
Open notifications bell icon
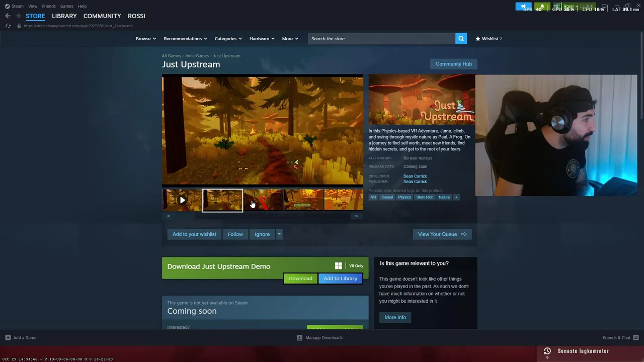pos(542,7)
